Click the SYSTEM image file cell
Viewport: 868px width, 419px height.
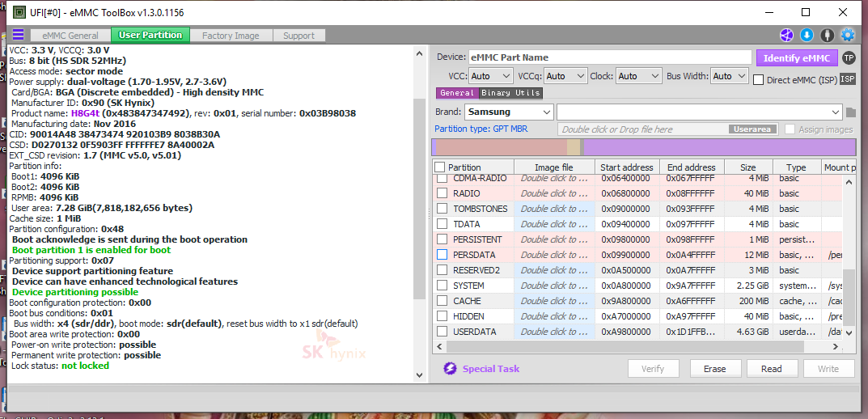pos(554,286)
